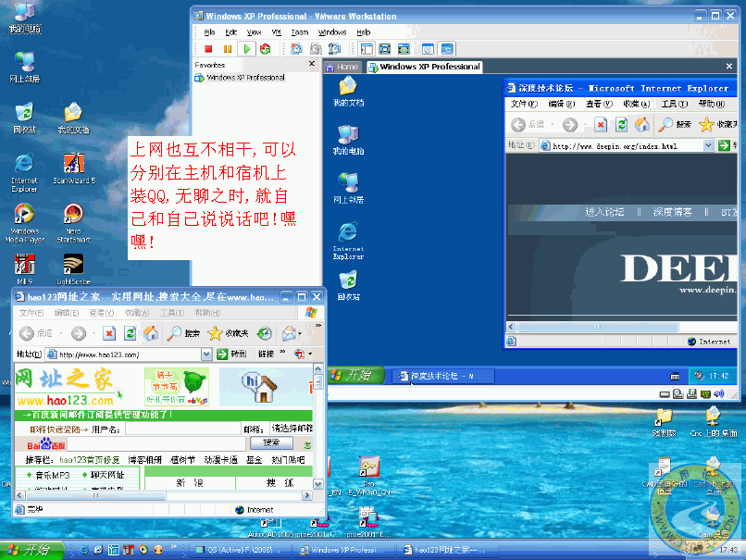Screen dimensions: 746x560
Task: Close the Favorites sidebar panel
Action: coord(312,63)
